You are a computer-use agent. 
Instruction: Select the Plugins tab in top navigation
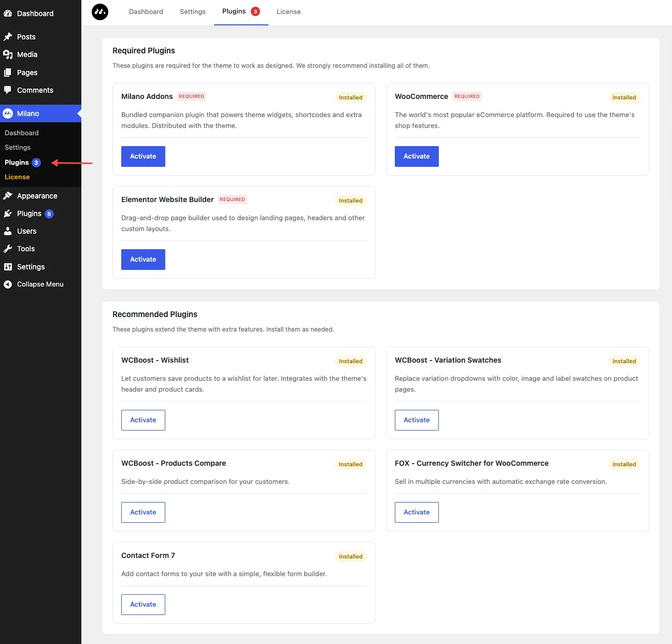click(241, 11)
